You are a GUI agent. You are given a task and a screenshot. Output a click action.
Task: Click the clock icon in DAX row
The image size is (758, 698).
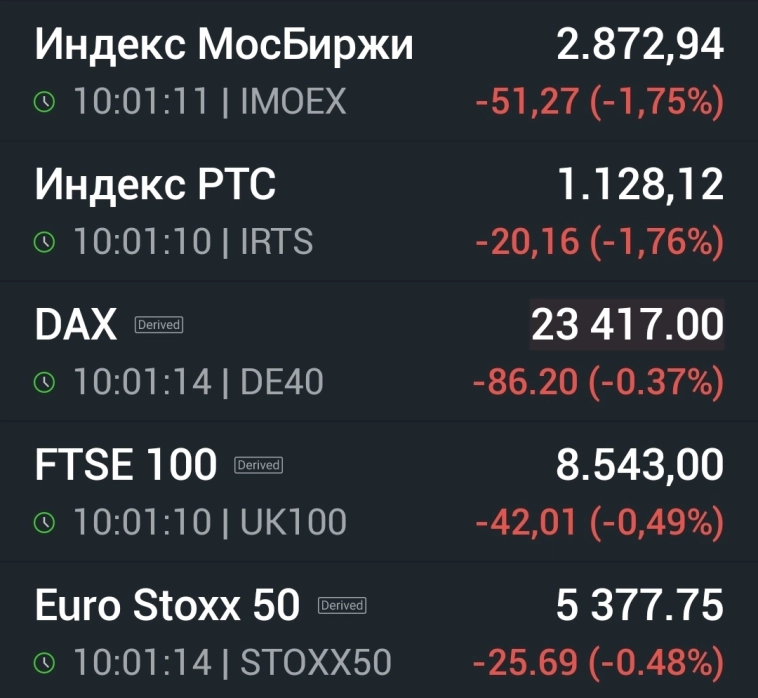(44, 382)
